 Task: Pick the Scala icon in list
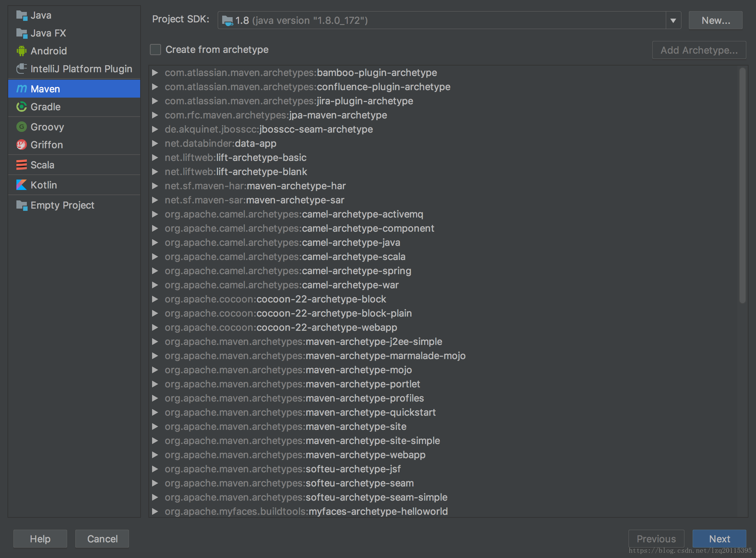coord(22,165)
